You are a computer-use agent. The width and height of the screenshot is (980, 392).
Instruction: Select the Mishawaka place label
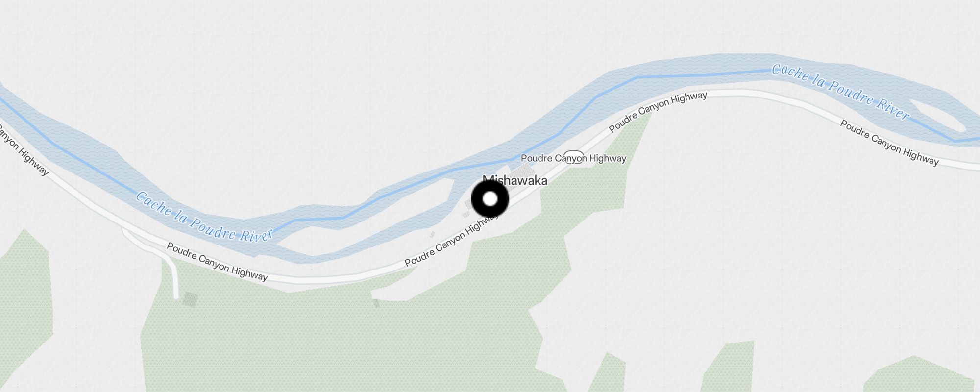click(515, 180)
